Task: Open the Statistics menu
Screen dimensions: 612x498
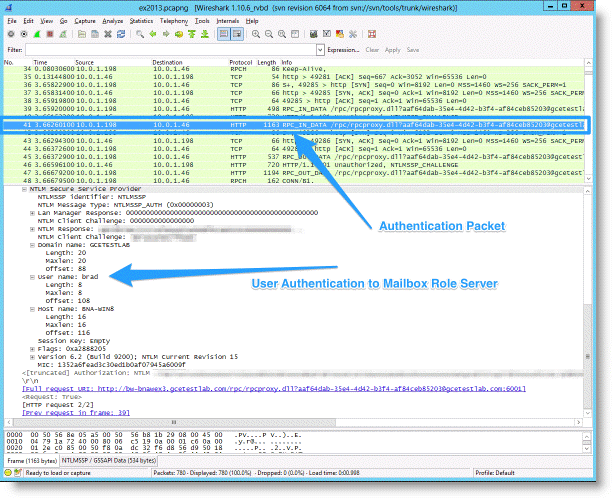Action: (141, 21)
